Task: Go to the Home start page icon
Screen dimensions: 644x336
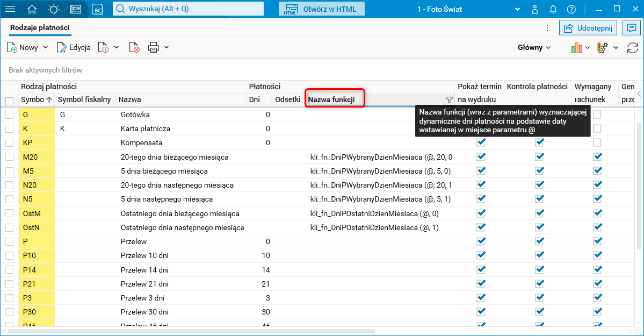Action: pyautogui.click(x=32, y=9)
